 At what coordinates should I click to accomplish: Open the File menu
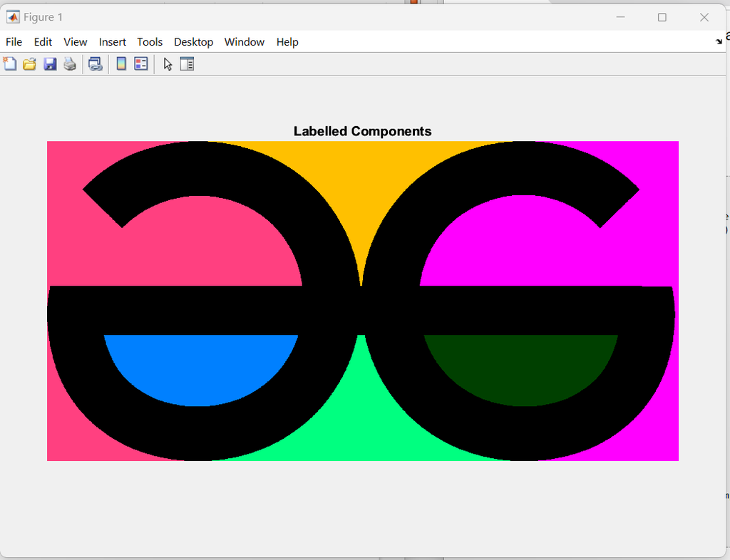coord(14,42)
